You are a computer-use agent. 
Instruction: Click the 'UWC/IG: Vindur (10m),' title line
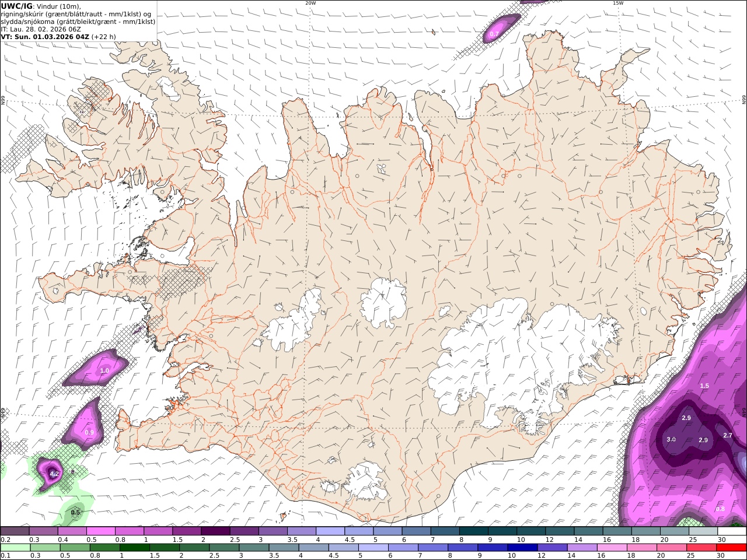click(x=41, y=6)
